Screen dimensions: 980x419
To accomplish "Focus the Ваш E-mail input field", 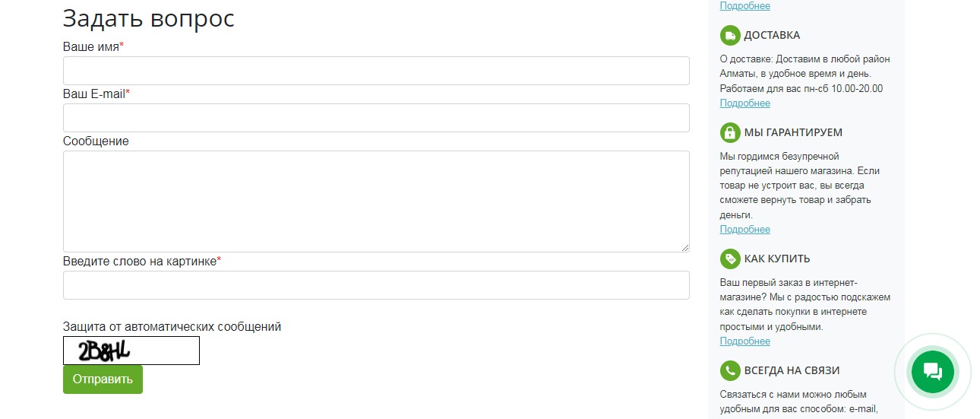I will tap(376, 118).
